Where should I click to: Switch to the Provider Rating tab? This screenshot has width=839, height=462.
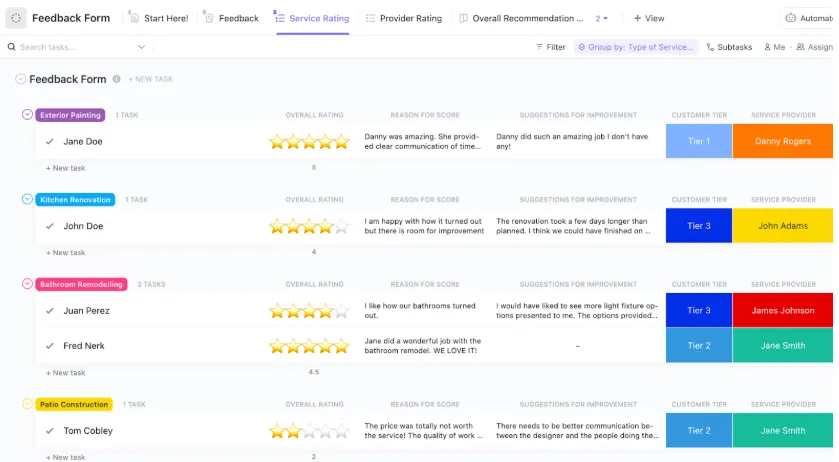(404, 18)
